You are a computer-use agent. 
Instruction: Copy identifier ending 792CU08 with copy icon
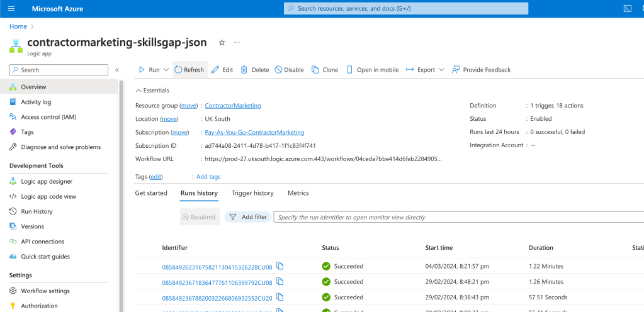(280, 281)
